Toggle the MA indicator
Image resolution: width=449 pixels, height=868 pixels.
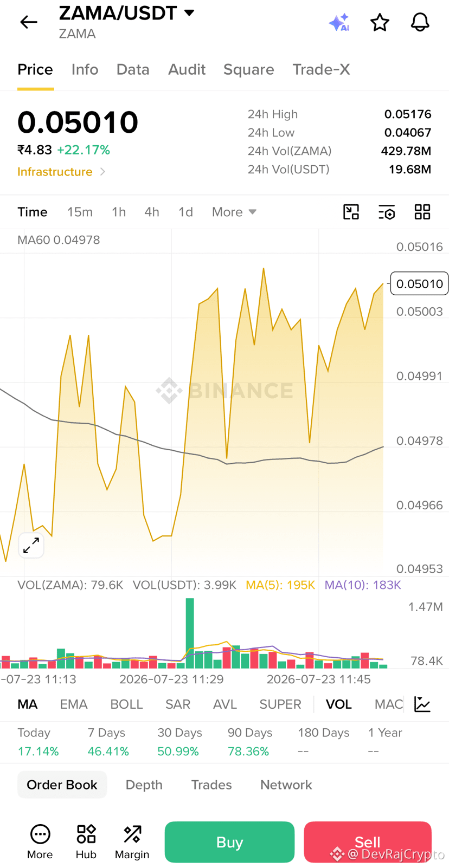[x=28, y=704]
